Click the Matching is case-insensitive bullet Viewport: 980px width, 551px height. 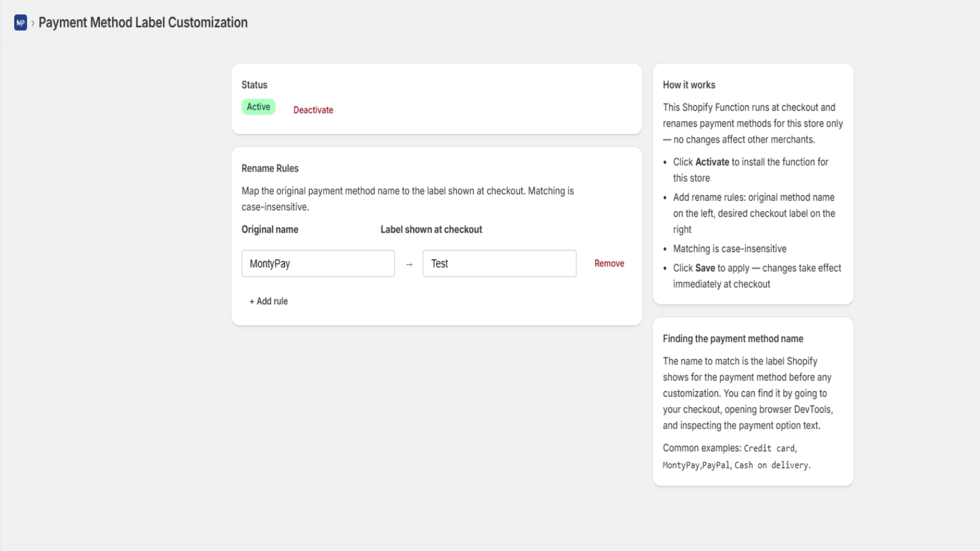point(729,249)
